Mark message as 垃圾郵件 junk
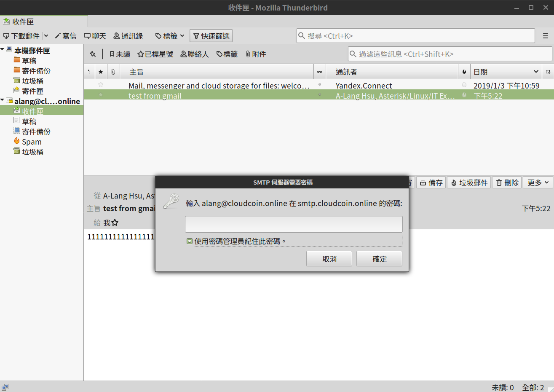Screen dimensions: 554x392 469,183
